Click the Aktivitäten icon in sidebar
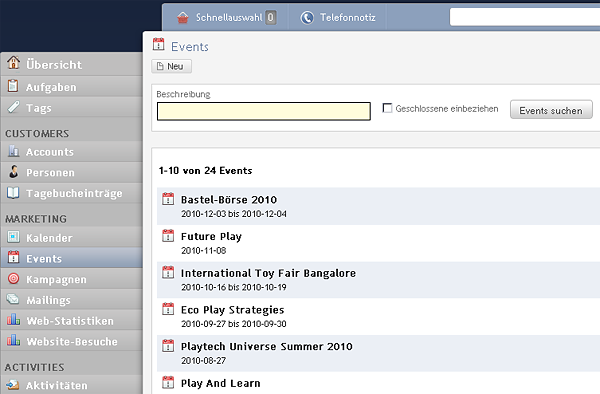The height and width of the screenshot is (394, 600). [x=13, y=384]
